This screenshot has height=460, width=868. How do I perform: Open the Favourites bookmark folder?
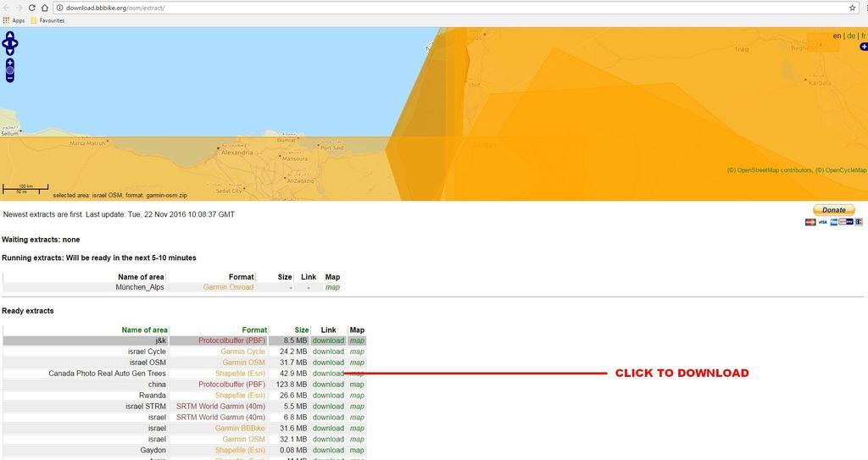coord(47,20)
